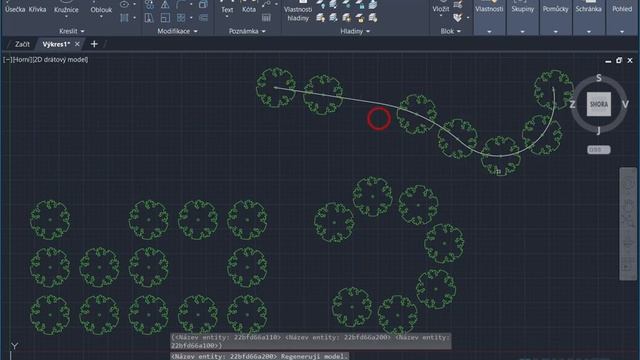The width and height of the screenshot is (640, 360).
Task: Switch to the Výkres1* drawing tab
Action: pyautogui.click(x=56, y=44)
